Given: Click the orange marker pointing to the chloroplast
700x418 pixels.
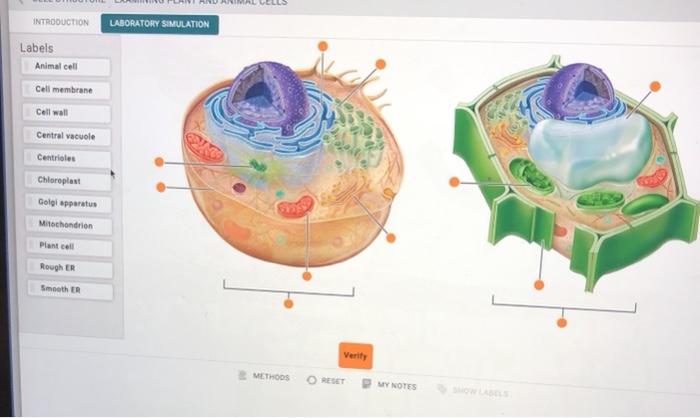Looking at the screenshot, I should click(454, 182).
